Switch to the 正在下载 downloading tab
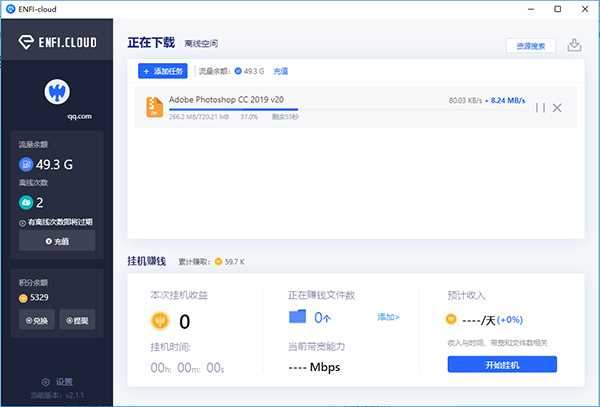600x407 pixels. (x=151, y=42)
